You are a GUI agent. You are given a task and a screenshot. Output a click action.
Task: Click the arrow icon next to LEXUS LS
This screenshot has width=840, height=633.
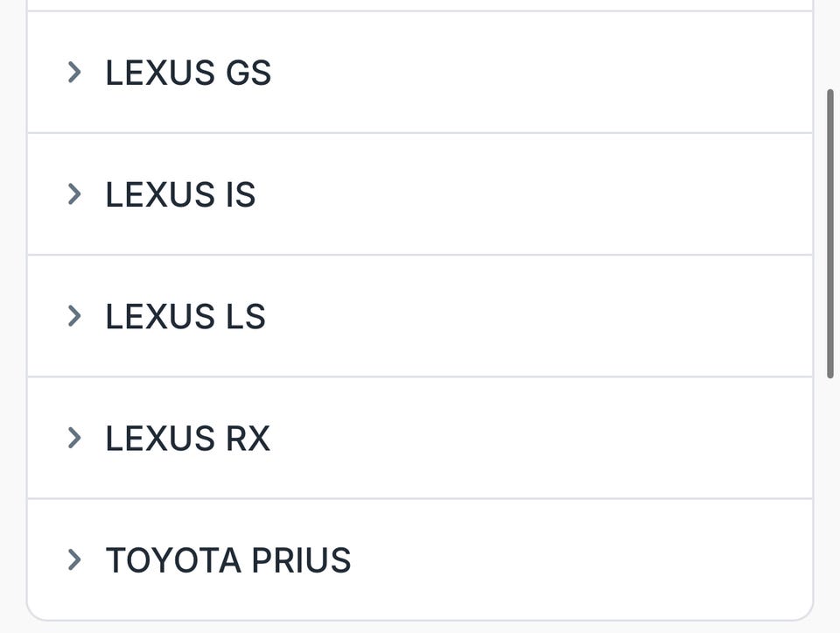pos(74,315)
